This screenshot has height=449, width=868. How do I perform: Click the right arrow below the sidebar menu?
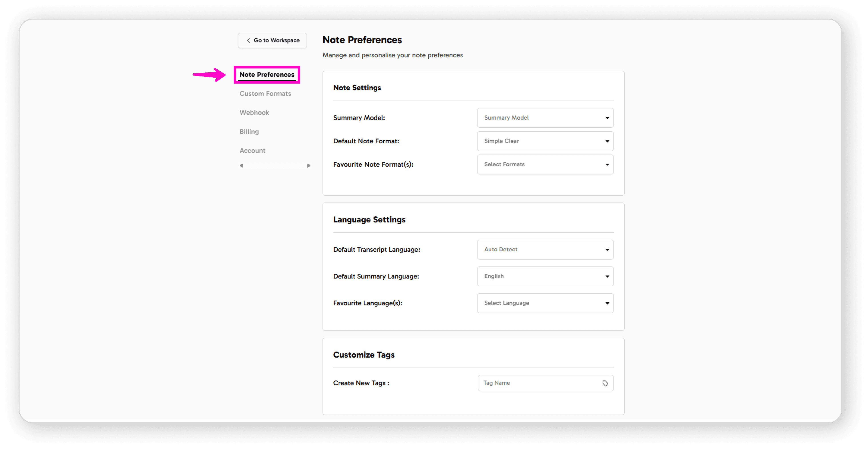(x=309, y=166)
